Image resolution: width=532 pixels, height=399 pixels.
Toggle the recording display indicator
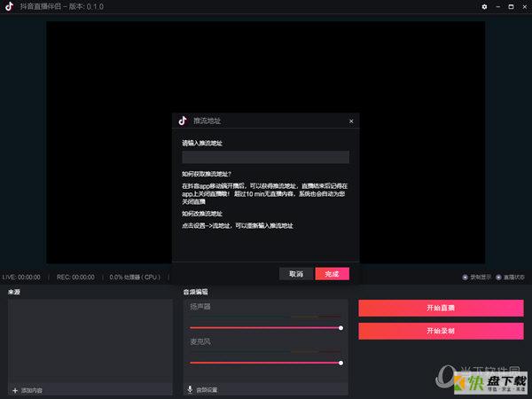point(465,278)
